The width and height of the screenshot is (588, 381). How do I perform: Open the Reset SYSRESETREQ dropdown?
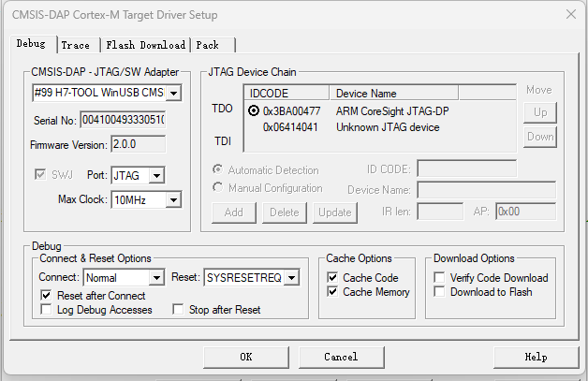[291, 277]
